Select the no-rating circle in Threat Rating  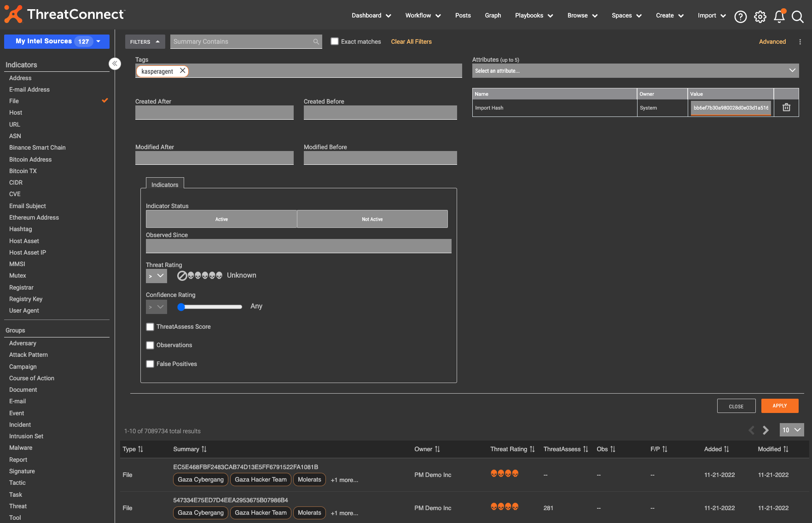click(182, 275)
